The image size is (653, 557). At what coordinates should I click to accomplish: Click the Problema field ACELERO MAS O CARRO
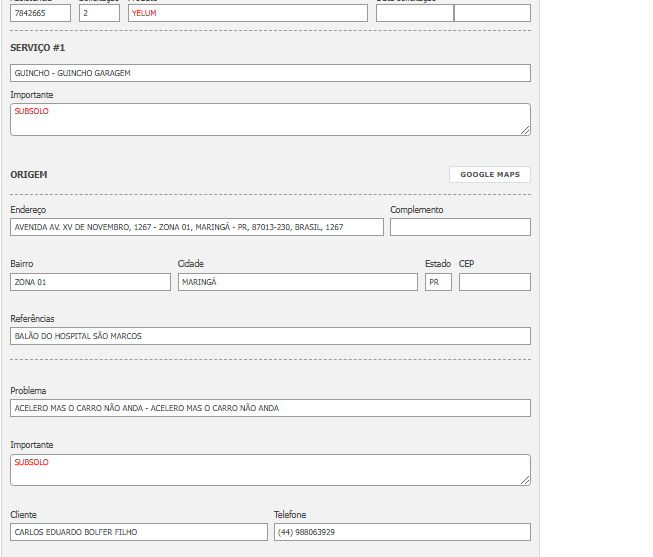270,408
